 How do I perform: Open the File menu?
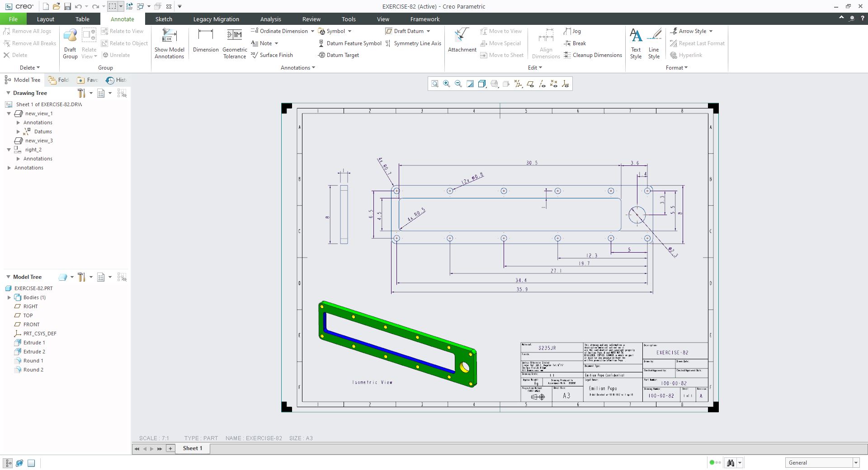13,19
